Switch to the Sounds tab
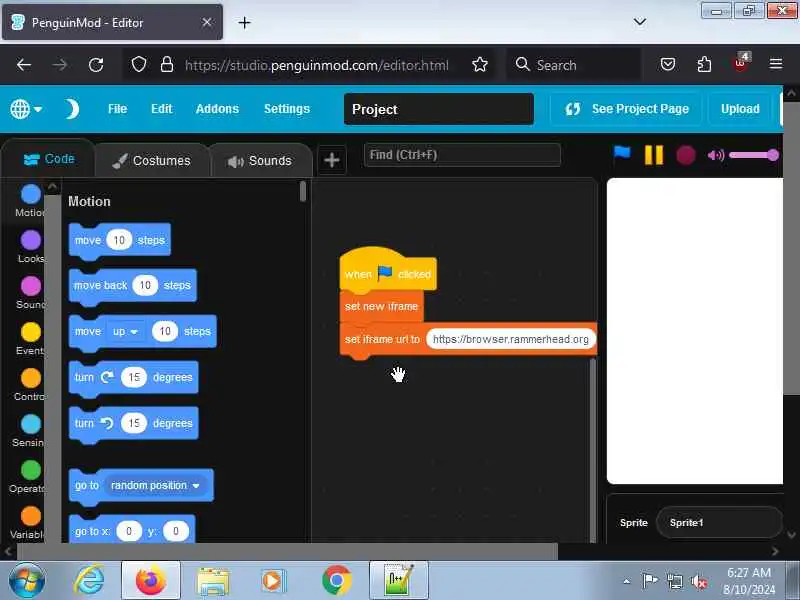This screenshot has height=600, width=800. click(260, 161)
